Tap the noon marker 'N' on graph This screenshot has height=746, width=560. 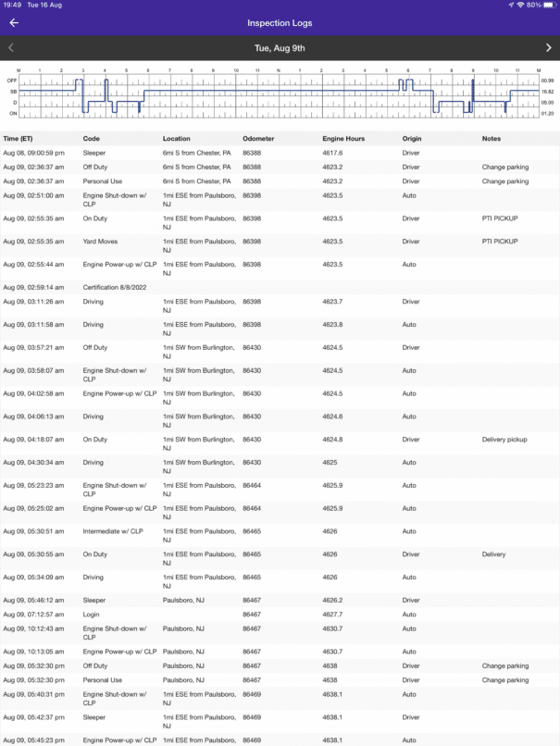279,70
